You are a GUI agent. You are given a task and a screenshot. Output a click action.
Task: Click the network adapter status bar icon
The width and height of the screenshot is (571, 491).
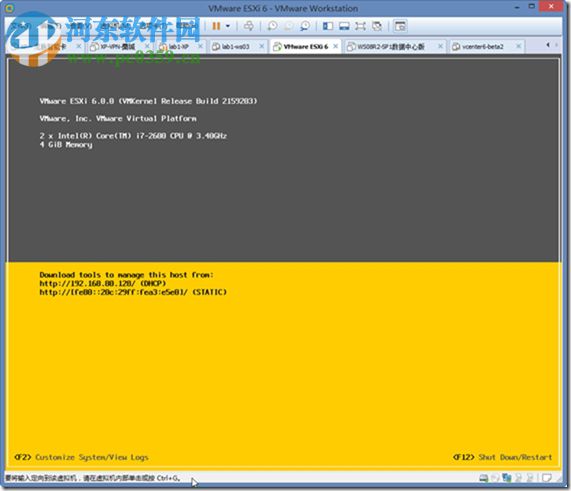point(507,478)
